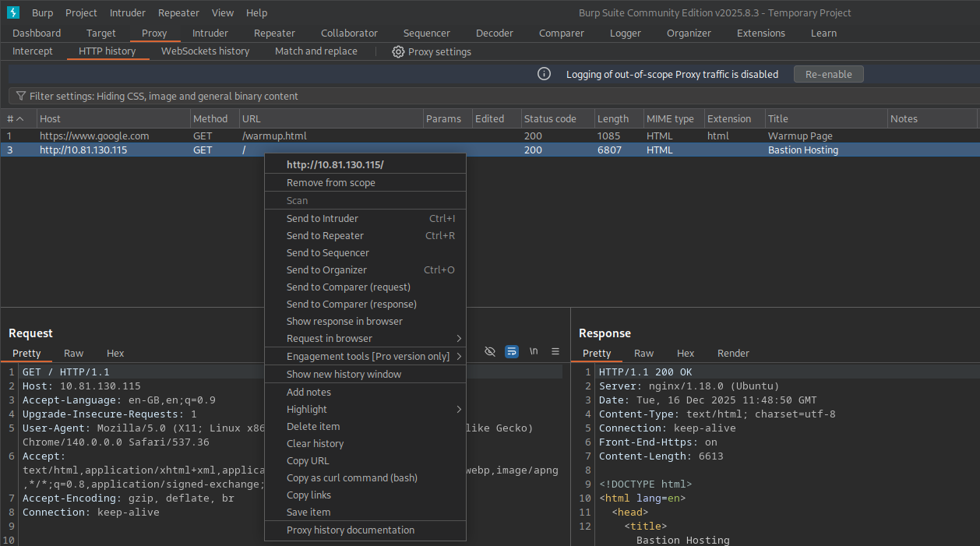Open the request editor hamburger options menu
This screenshot has width=980, height=546.
(x=555, y=351)
